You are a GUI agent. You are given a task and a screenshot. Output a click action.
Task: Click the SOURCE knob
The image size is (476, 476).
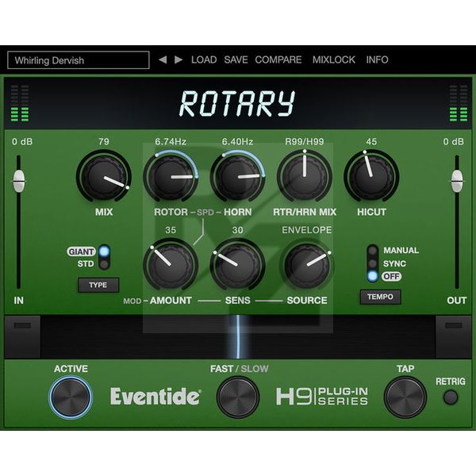307,267
